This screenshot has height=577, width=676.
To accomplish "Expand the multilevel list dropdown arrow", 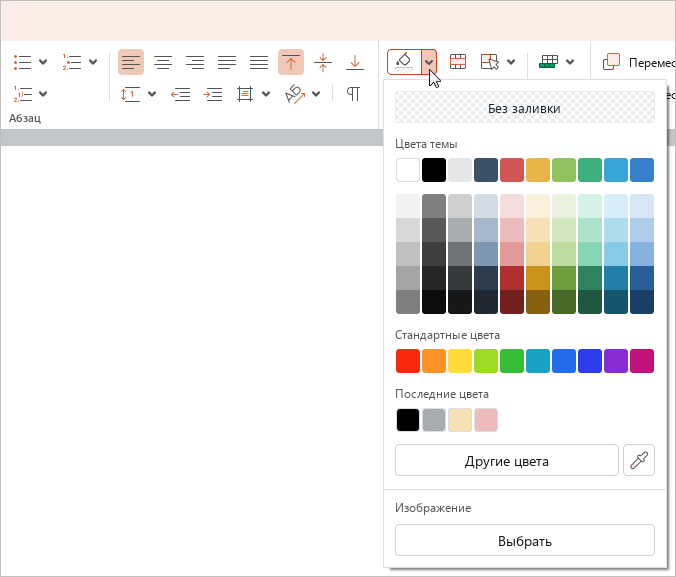I will (43, 94).
